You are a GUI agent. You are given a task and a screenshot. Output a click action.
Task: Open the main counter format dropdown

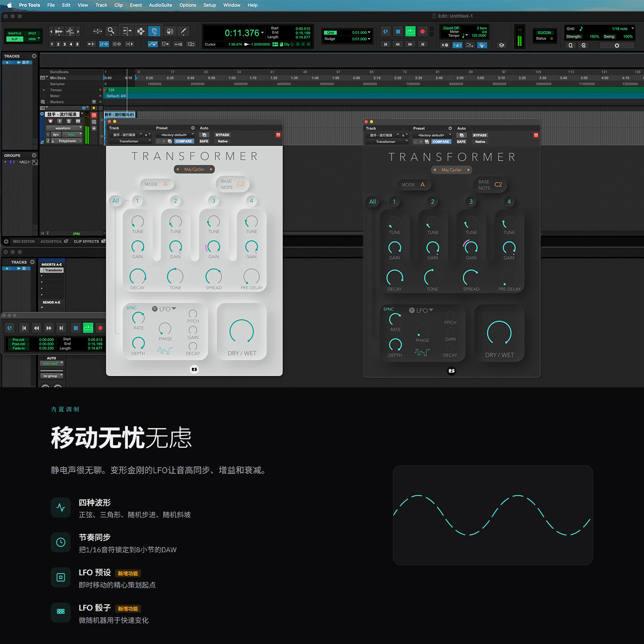tap(263, 33)
